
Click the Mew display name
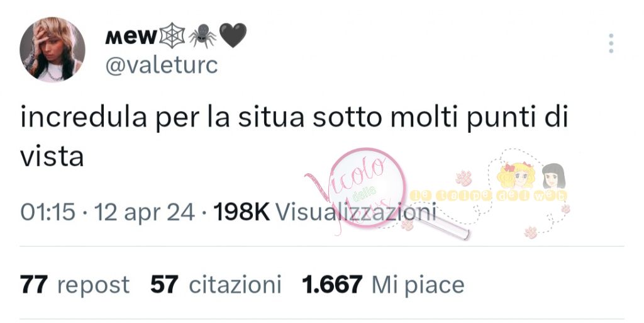click(131, 37)
